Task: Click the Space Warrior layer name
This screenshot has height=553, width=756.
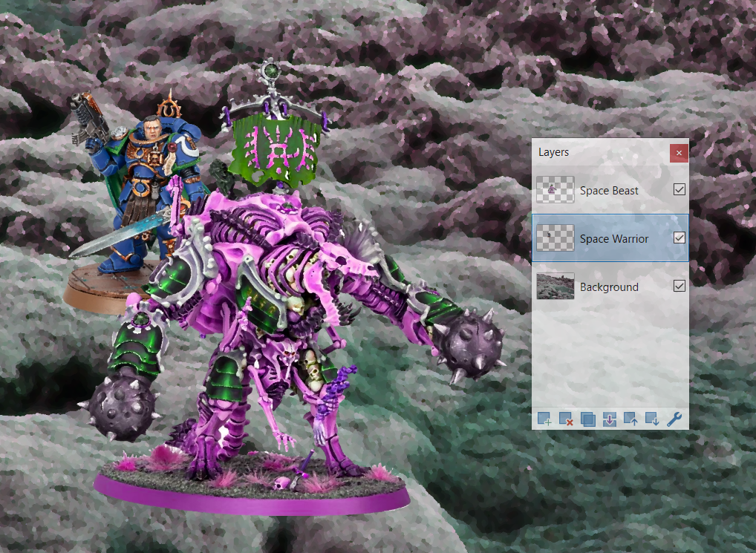Action: click(613, 239)
